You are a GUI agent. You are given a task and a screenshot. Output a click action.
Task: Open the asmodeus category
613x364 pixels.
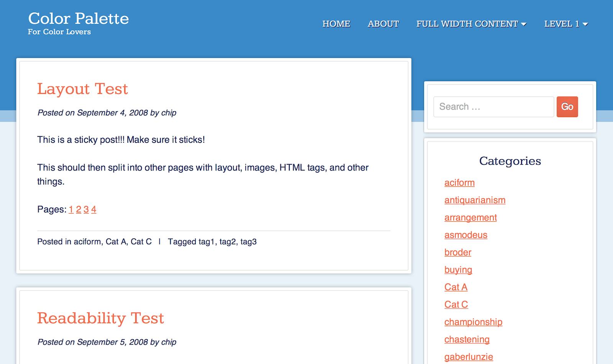465,235
